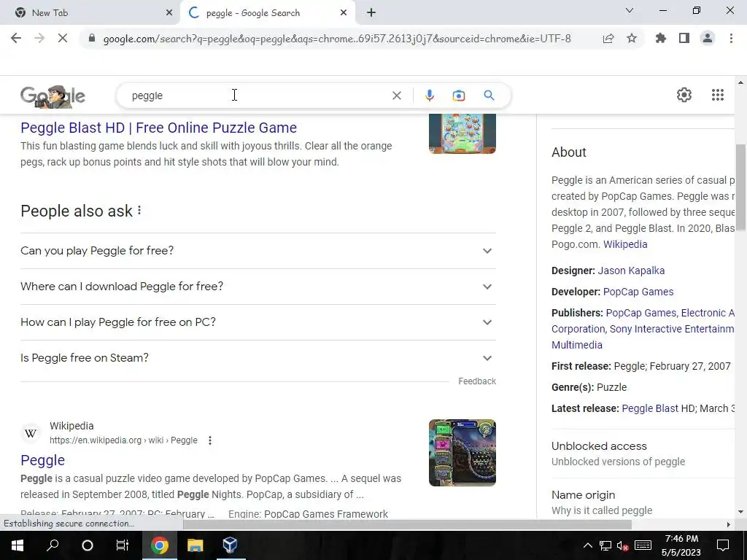
Task: Open VirtualBox icon on taskbar
Action: tap(230, 545)
